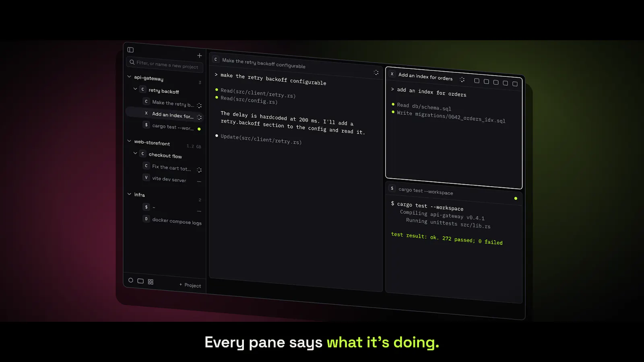Switch to single-pane layout icon in sidebar footer

pyautogui.click(x=140, y=281)
